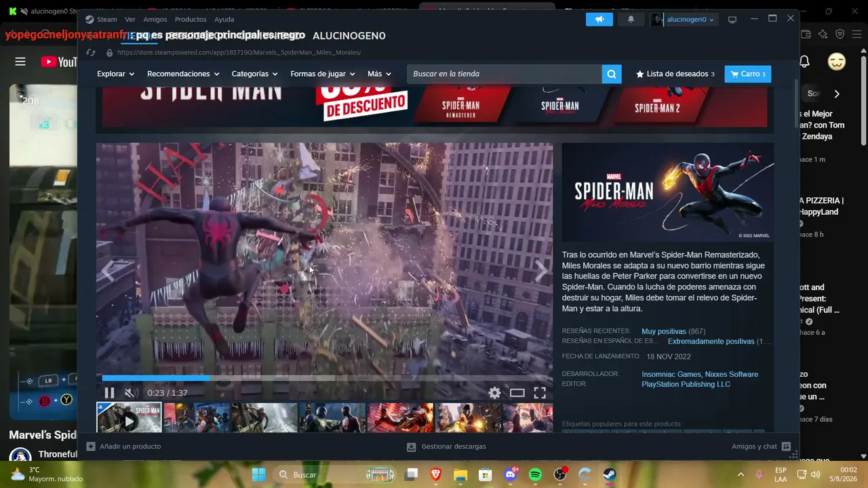The width and height of the screenshot is (868, 488).
Task: Open the video player settings gear
Action: tap(495, 392)
